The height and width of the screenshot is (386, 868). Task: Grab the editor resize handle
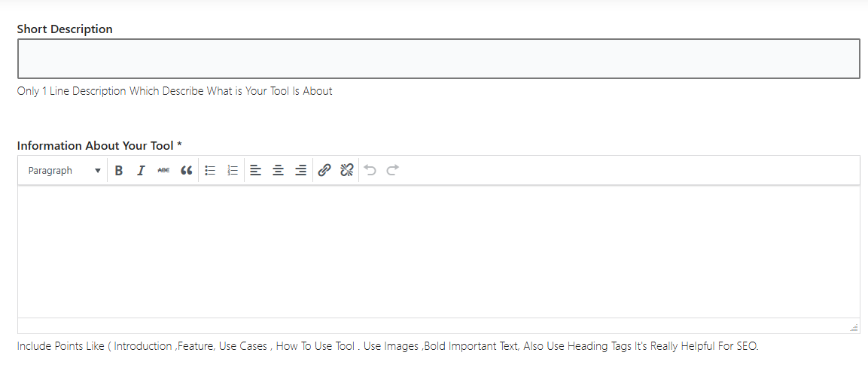pyautogui.click(x=854, y=327)
